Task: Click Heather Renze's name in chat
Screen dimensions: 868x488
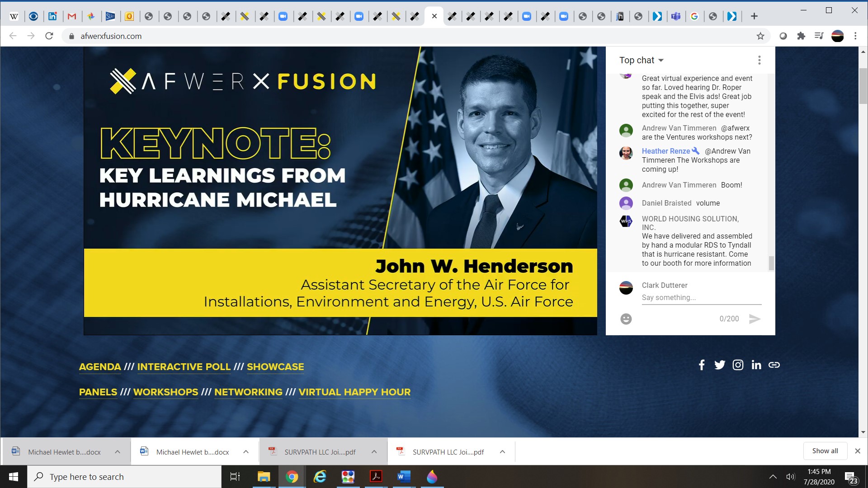Action: pyautogui.click(x=666, y=151)
